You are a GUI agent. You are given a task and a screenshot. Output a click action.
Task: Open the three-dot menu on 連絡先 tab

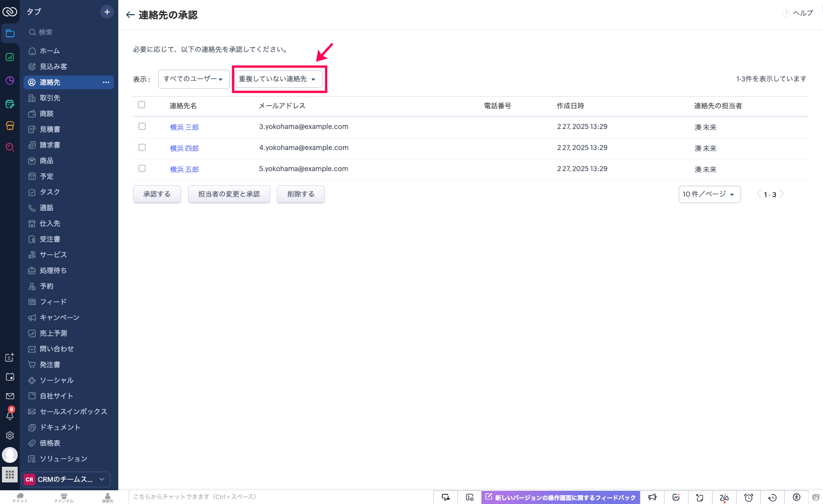pos(106,82)
